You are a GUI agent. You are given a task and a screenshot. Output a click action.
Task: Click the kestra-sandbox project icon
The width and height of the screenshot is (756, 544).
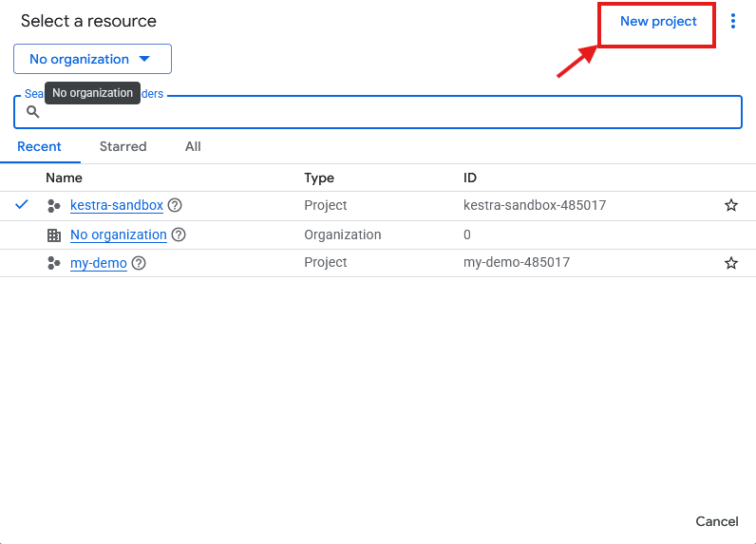(x=54, y=205)
